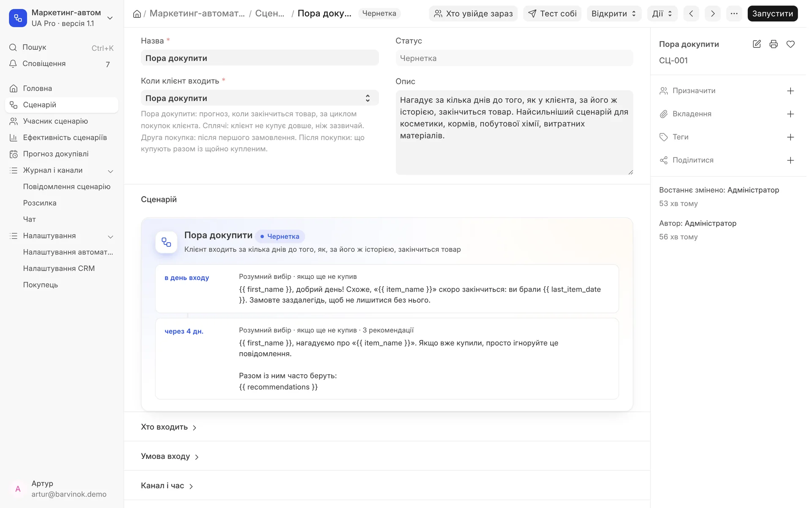This screenshot has height=508, width=812.
Task: Collapse the Налаштування sidebar group
Action: click(x=110, y=237)
